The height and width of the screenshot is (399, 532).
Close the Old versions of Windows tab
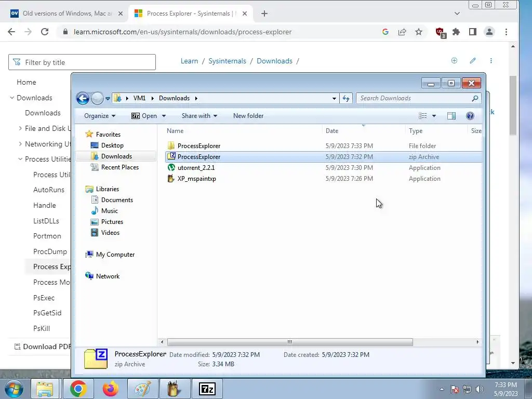coord(120,14)
